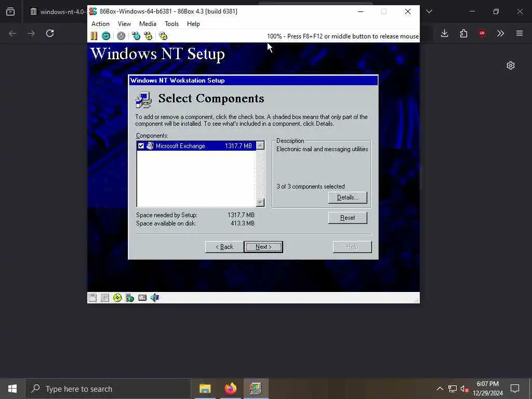This screenshot has width=532, height=399.
Task: Expand the browser tab list chevron
Action: (429, 11)
